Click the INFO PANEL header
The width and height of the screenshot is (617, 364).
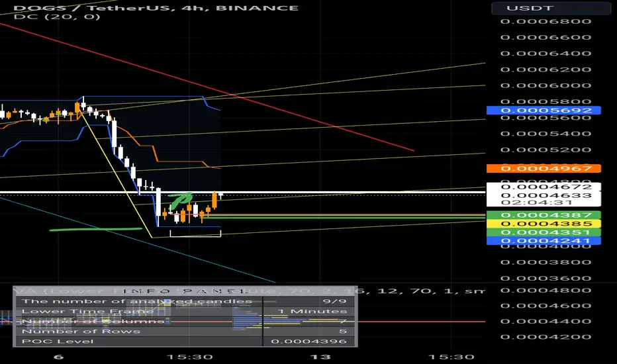click(185, 291)
